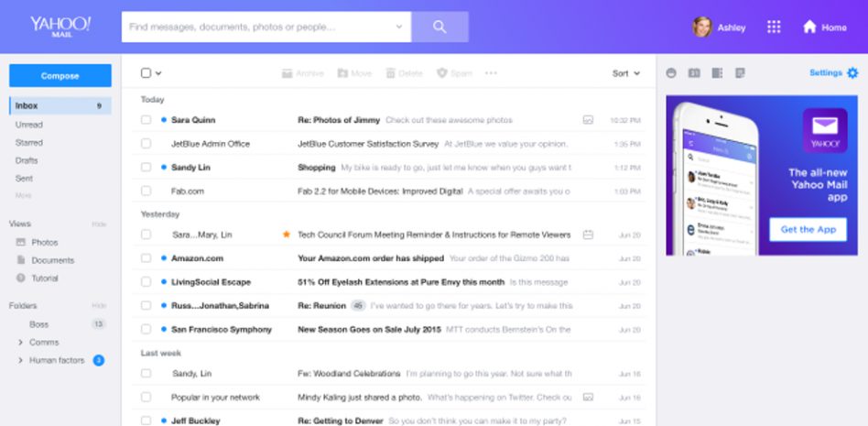Open the Settings gear icon
This screenshot has width=868, height=426.
[x=852, y=73]
